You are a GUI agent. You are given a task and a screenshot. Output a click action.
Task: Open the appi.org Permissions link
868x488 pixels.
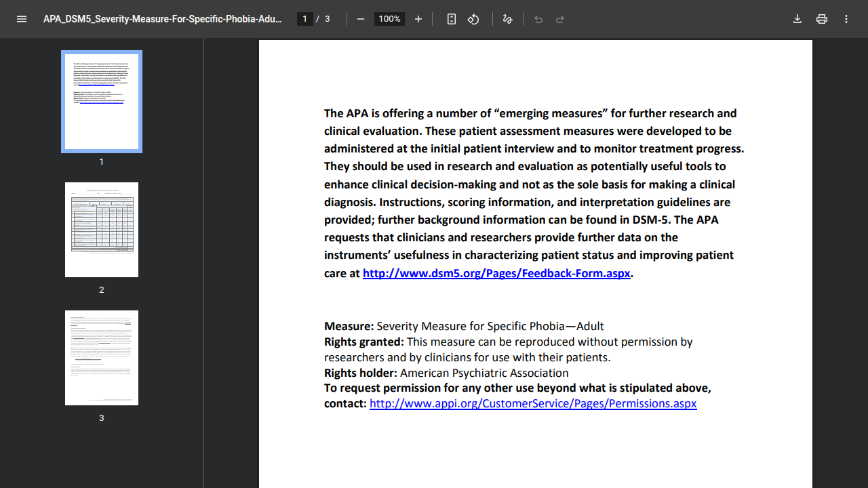point(533,404)
